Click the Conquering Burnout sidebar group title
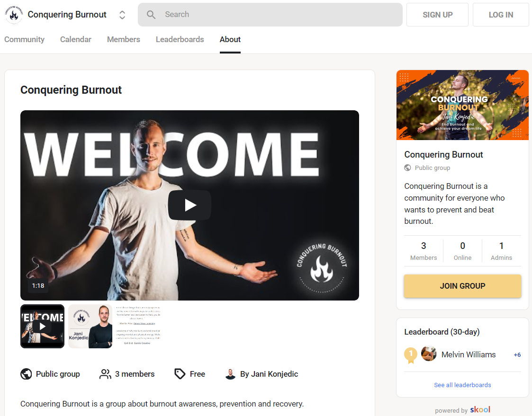Screen dimensions: 532x416 [x=443, y=155]
